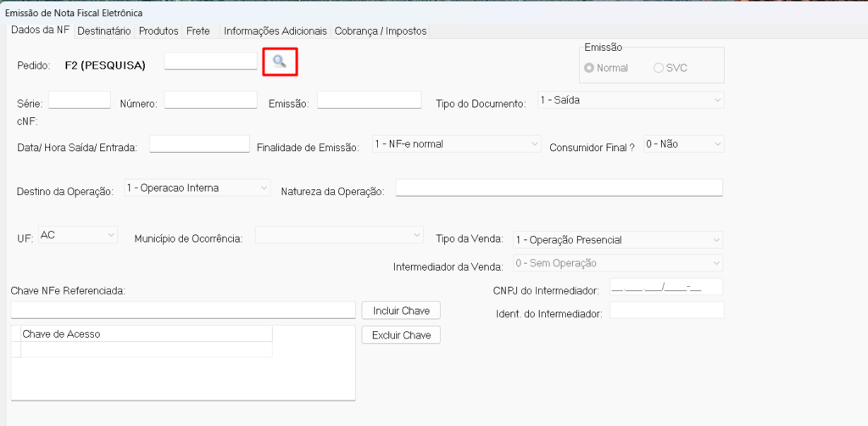Open the Produtos tab
This screenshot has width=868, height=426.
[x=159, y=31]
